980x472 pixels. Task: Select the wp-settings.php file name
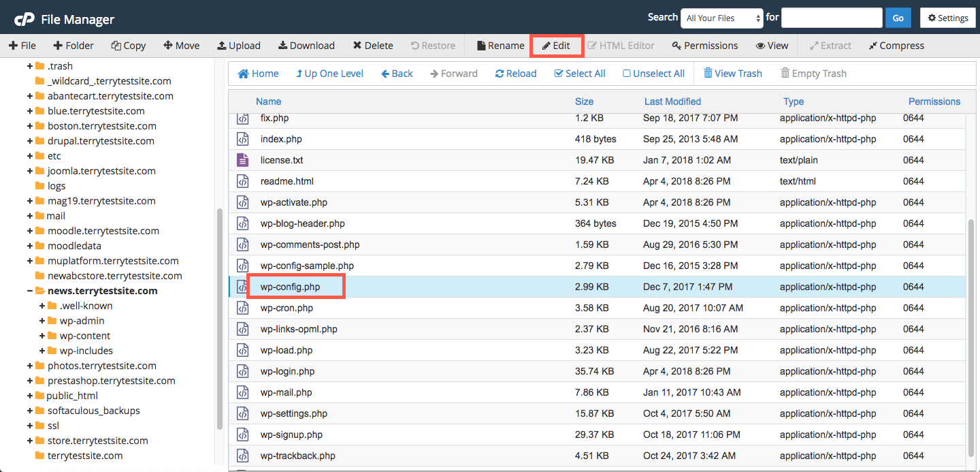(x=294, y=413)
